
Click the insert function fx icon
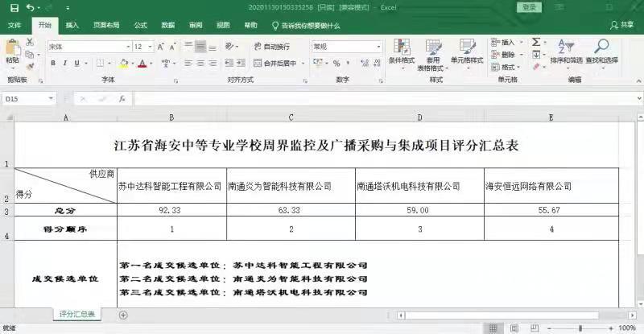122,99
